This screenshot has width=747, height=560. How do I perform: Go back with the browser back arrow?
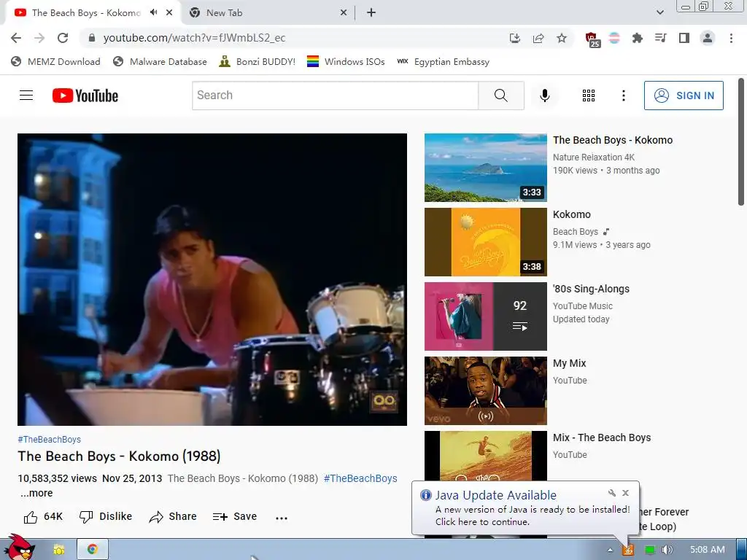16,38
